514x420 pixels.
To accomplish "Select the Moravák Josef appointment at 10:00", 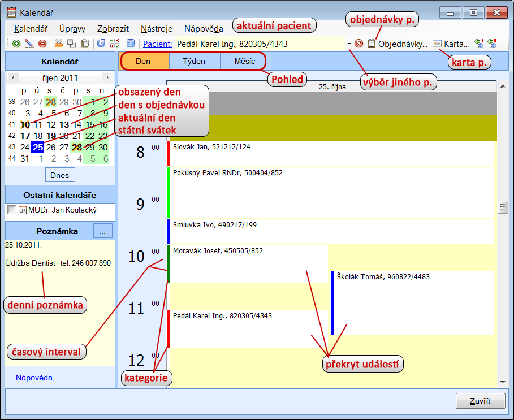I will pyautogui.click(x=248, y=264).
